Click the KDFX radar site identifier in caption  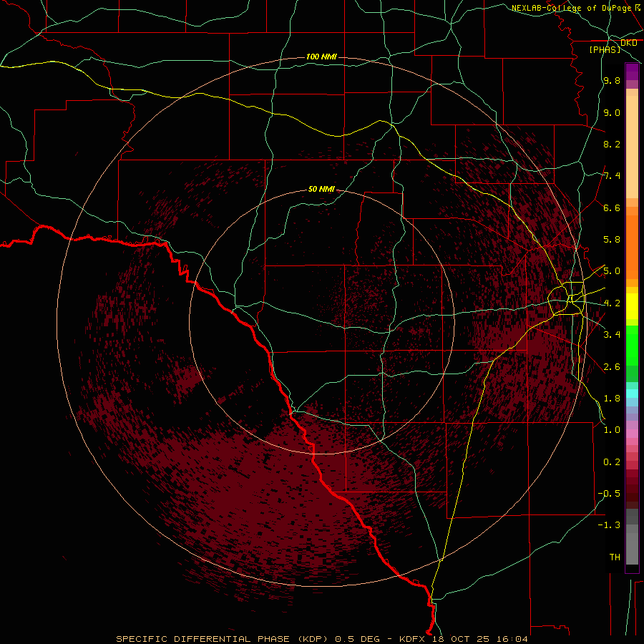[x=412, y=639]
